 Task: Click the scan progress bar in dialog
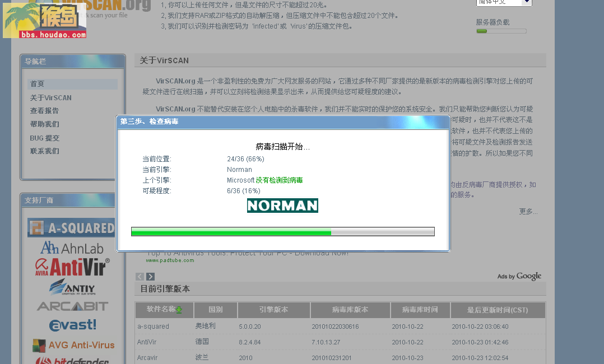[x=283, y=231]
